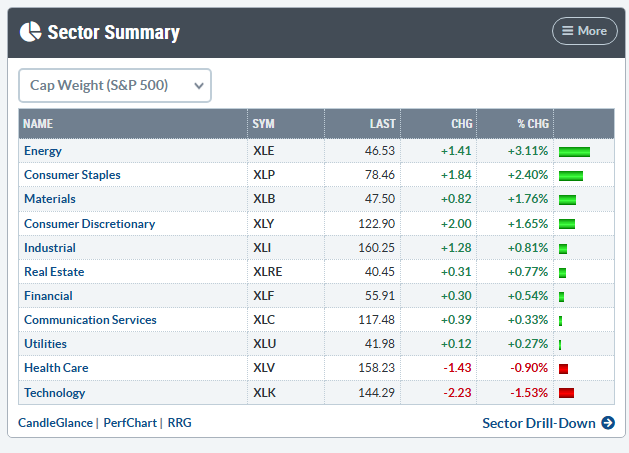Click the Sector Summary pie chart icon
Viewport: 629px width, 453px height.
pyautogui.click(x=30, y=32)
